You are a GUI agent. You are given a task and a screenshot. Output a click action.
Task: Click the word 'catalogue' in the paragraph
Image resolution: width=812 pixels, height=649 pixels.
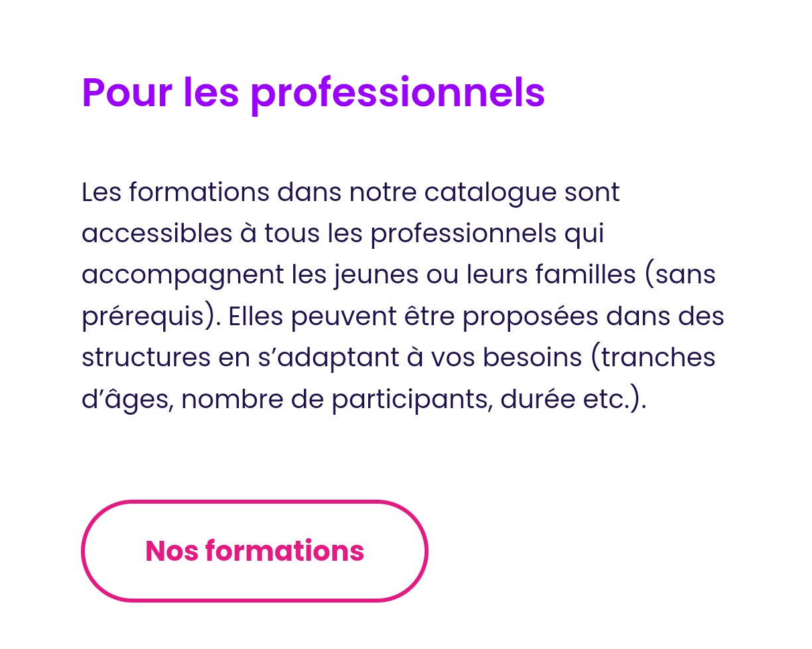click(490, 192)
